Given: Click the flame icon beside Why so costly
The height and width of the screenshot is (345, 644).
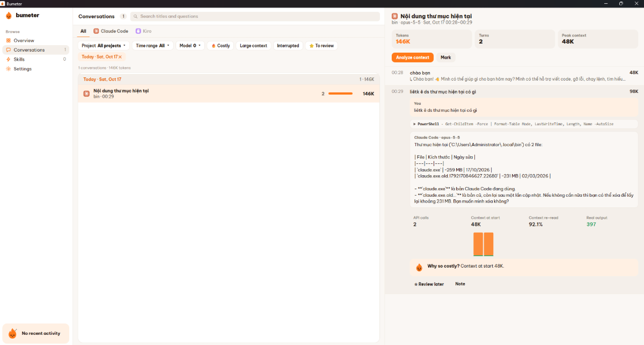Looking at the screenshot, I should click(x=420, y=267).
